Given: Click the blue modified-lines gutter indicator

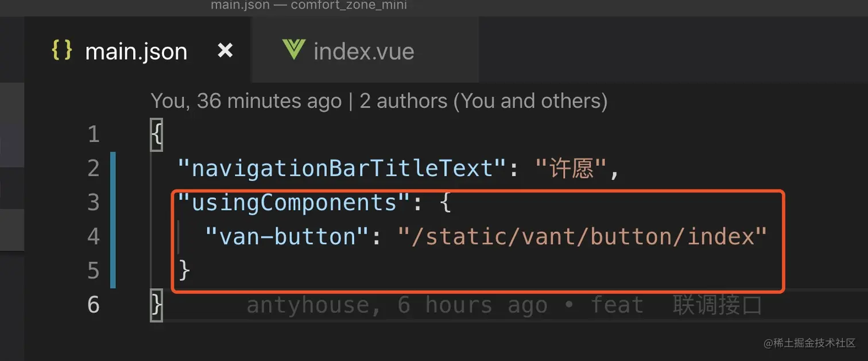Looking at the screenshot, I should 113,219.
